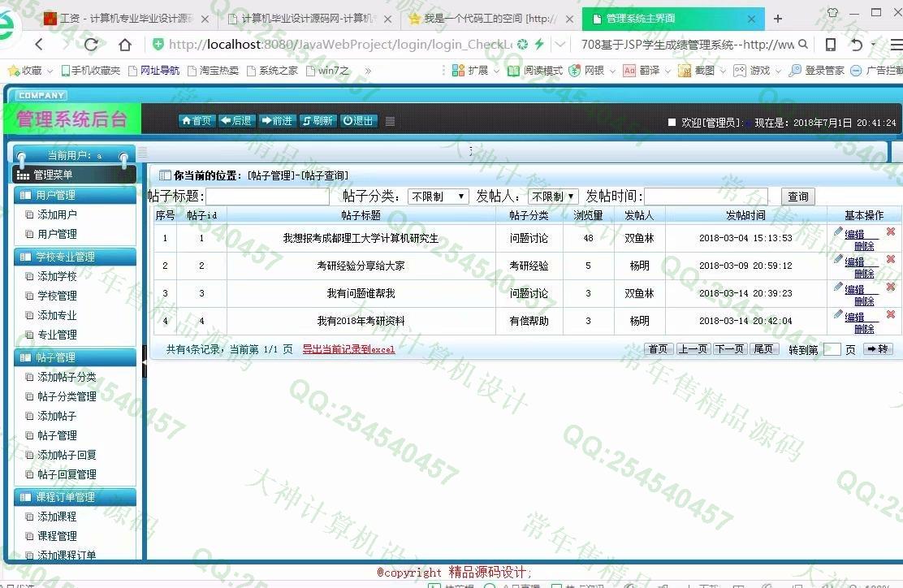Click red X icon for 考研经验分享给大家 row

[891, 259]
